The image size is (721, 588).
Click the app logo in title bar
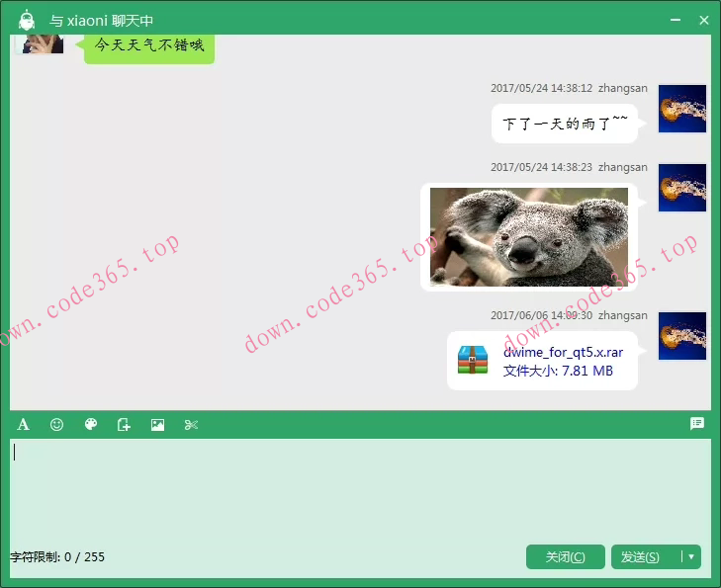(x=27, y=20)
